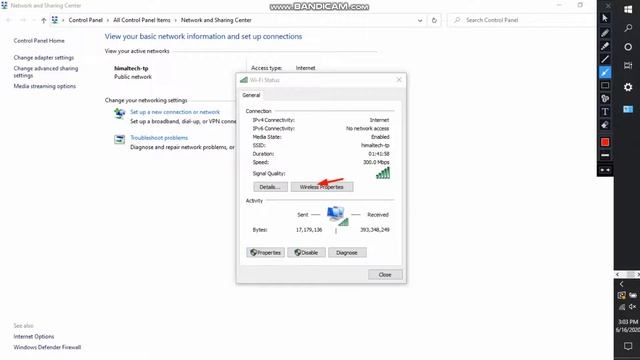The width and height of the screenshot is (640, 360).
Task: Click the Back navigation arrow
Action: point(9,20)
